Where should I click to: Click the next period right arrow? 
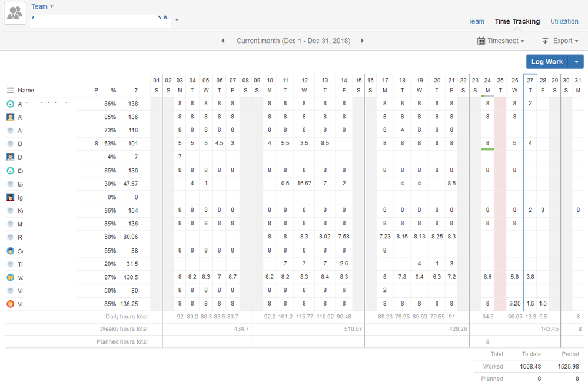pos(363,41)
